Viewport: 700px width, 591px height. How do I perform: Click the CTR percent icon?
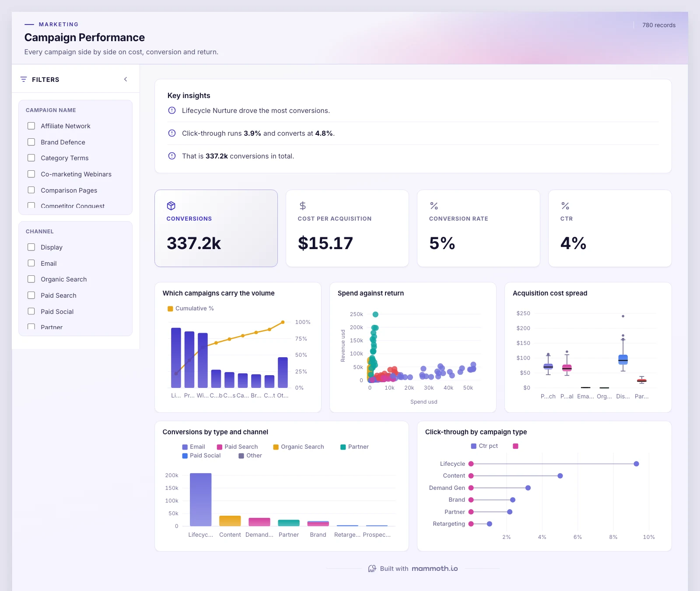coord(565,206)
